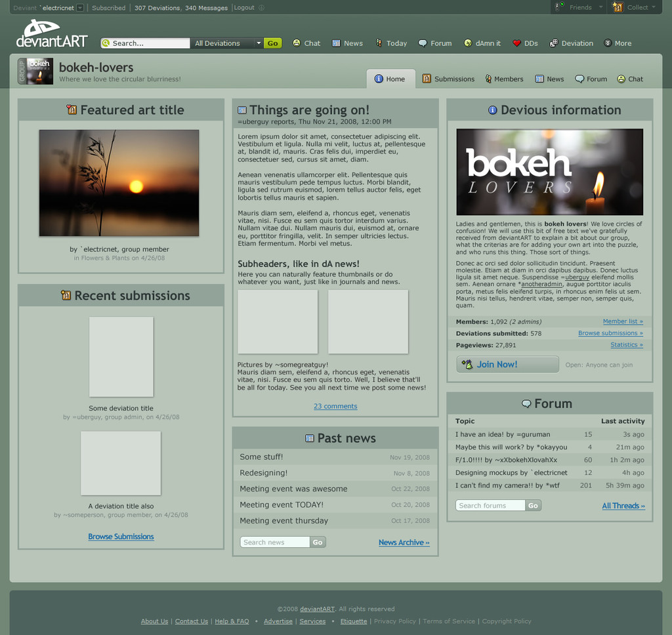Open the Chat tab of bokeh-lovers

click(x=630, y=79)
